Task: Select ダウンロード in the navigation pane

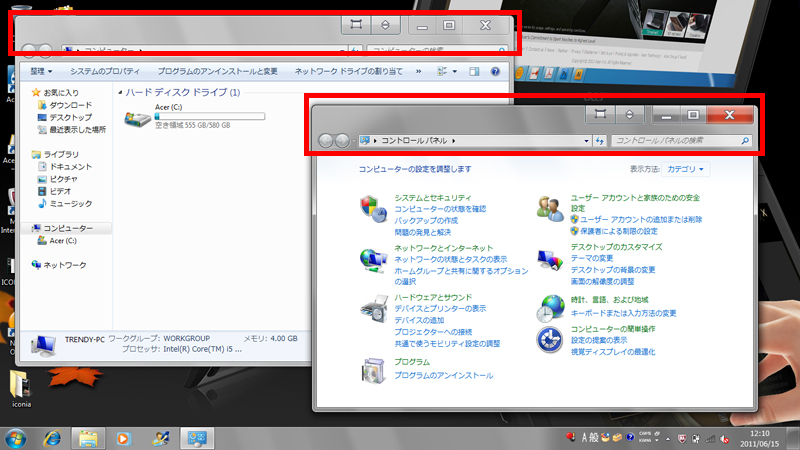Action: pyautogui.click(x=70, y=105)
